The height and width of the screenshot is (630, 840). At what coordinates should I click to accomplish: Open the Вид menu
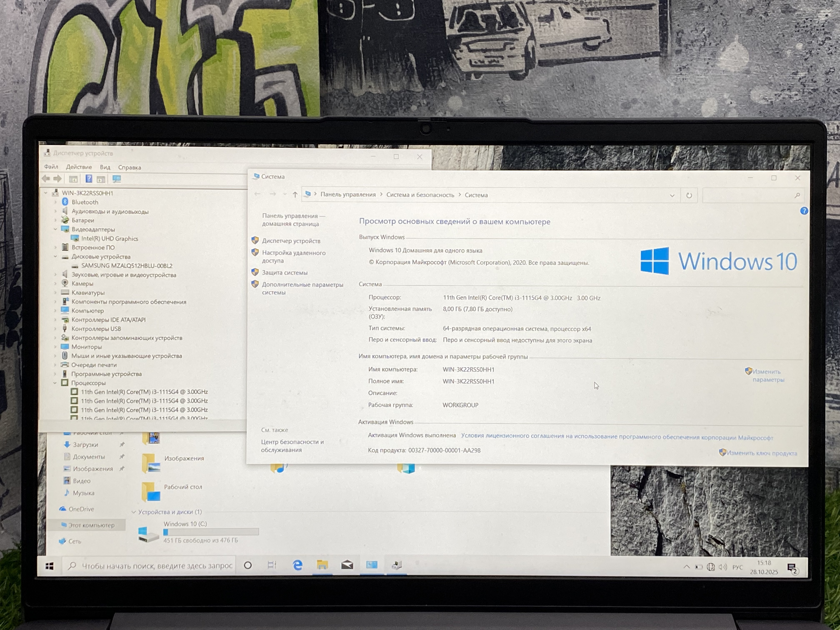tap(105, 167)
